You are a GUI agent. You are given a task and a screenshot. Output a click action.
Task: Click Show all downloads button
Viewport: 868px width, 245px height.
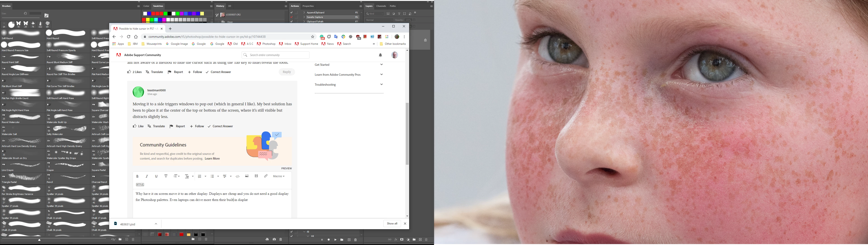pyautogui.click(x=392, y=224)
